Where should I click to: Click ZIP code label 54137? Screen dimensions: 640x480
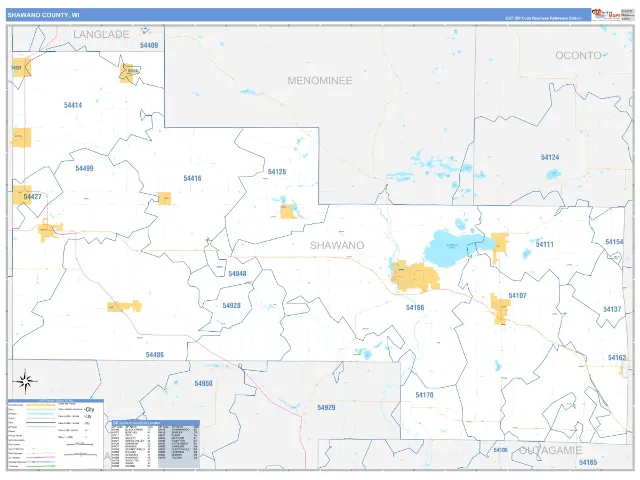coord(612,309)
